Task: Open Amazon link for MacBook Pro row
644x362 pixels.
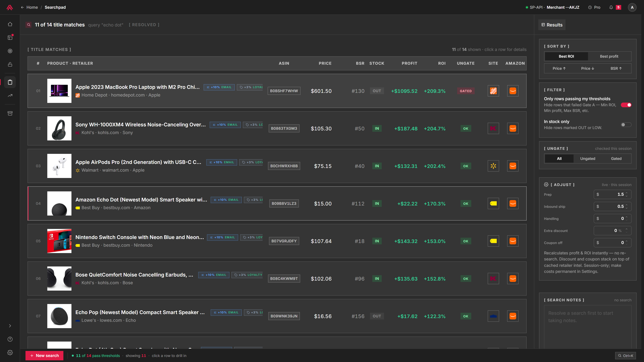Action: pos(513,91)
